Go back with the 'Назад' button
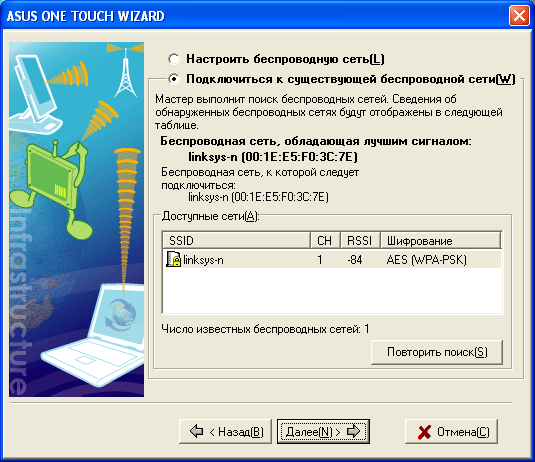Viewport: 535px width, 462px height. point(225,432)
